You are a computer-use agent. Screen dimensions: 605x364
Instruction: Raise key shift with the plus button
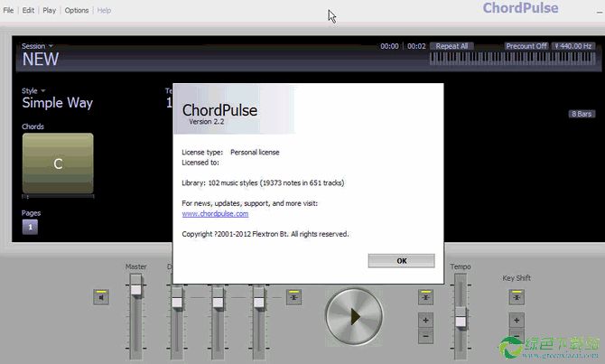[517, 320]
